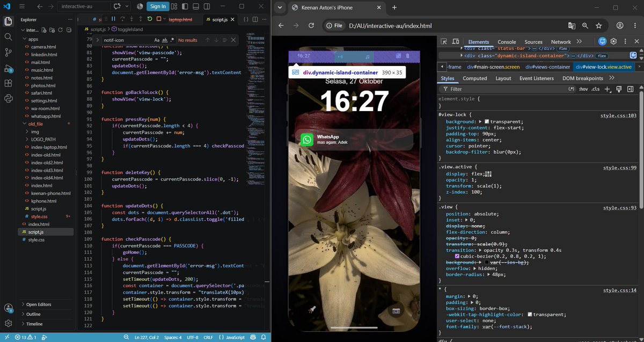Open the Computed tab in DevTools sidebar

[475, 78]
